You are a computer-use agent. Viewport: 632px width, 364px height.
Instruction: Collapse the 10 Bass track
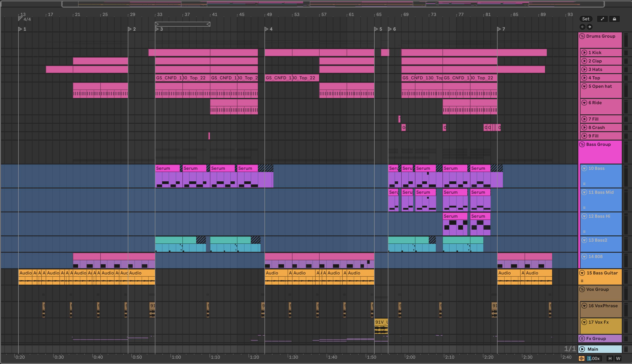(584, 168)
